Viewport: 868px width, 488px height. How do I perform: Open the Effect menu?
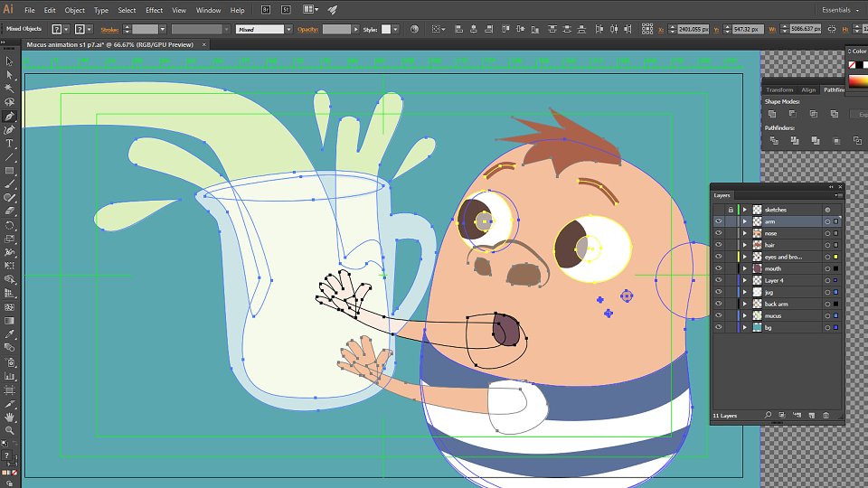[x=154, y=10]
